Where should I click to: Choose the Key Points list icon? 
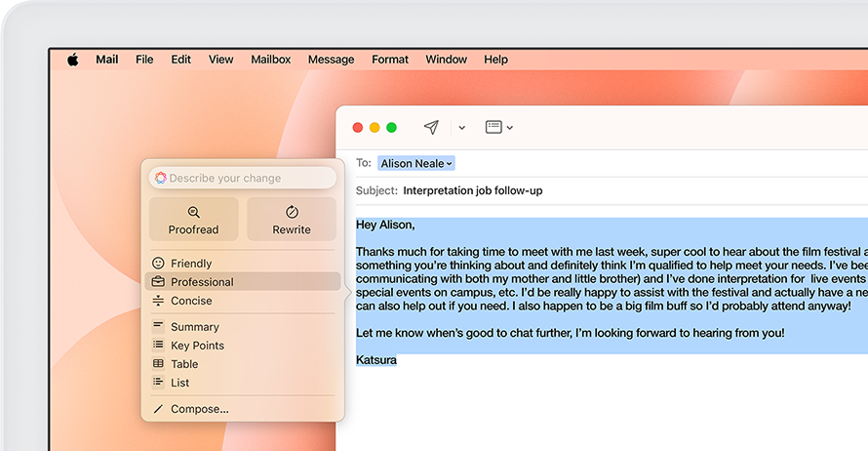pos(158,346)
